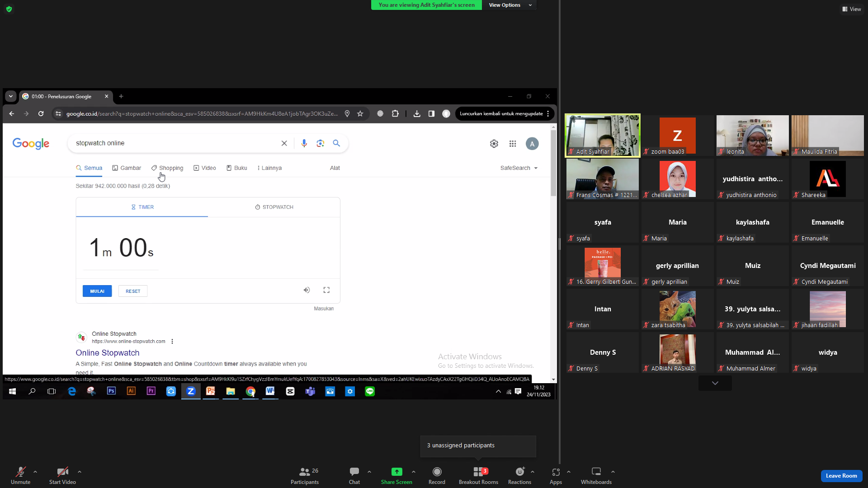Screen dimensions: 868x488
Task: Open timer in fullscreen
Action: pyautogui.click(x=326, y=290)
